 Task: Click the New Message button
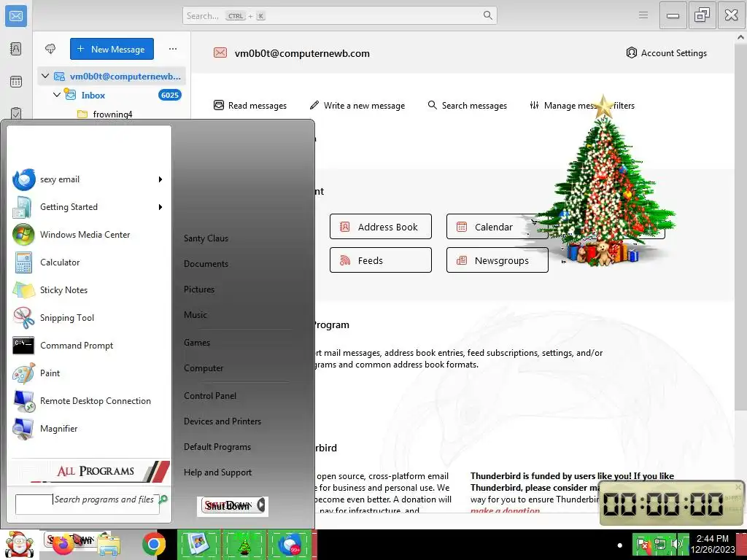[112, 49]
